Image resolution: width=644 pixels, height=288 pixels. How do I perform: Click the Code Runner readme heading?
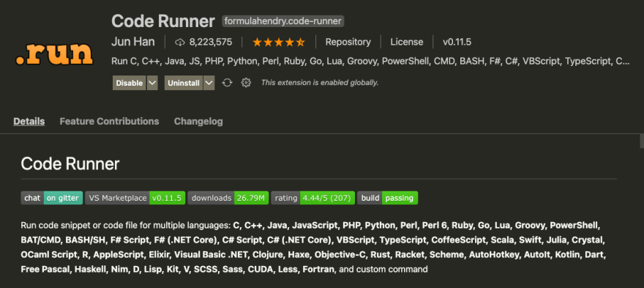pyautogui.click(x=70, y=164)
